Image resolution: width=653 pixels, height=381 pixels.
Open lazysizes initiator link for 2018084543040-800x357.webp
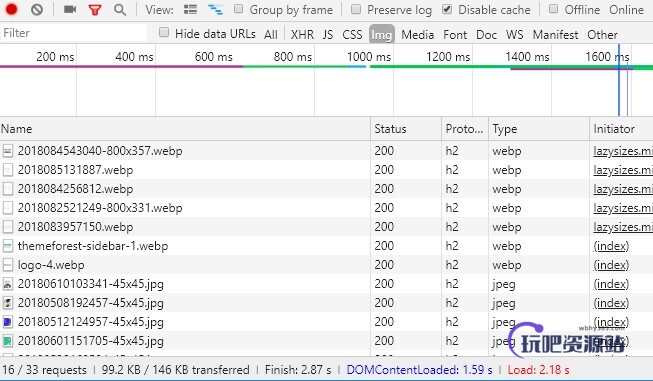coord(623,151)
